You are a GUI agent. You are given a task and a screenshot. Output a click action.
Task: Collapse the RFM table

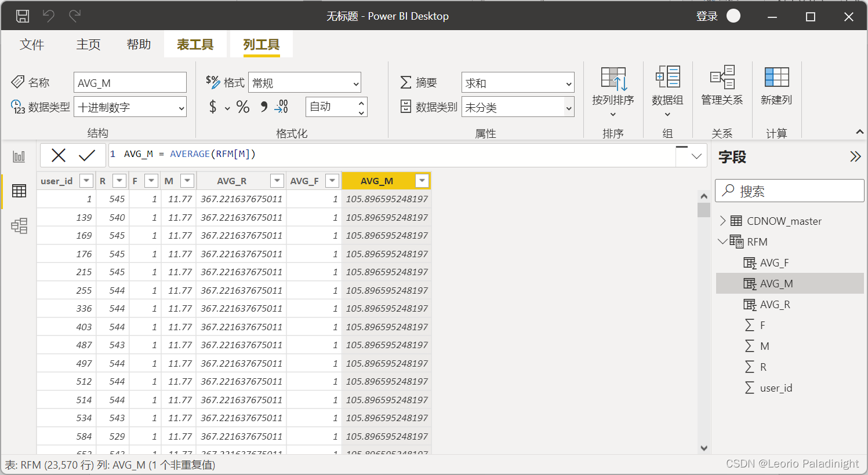[722, 242]
